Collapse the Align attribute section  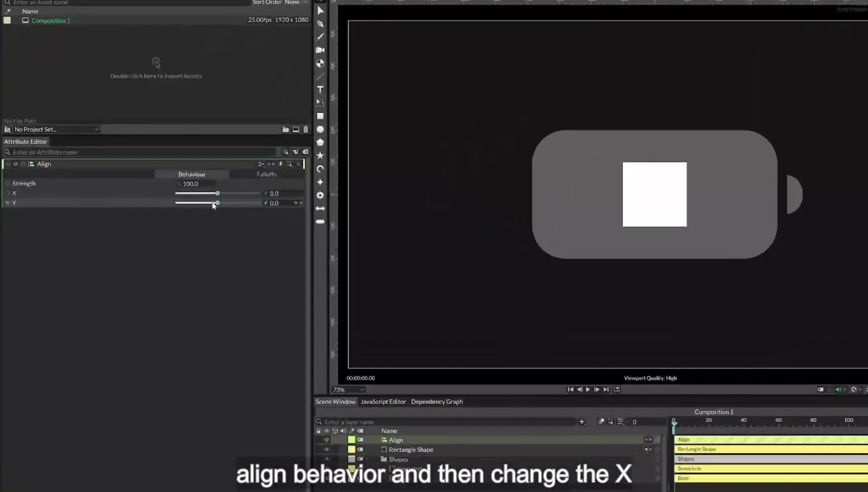coord(7,164)
